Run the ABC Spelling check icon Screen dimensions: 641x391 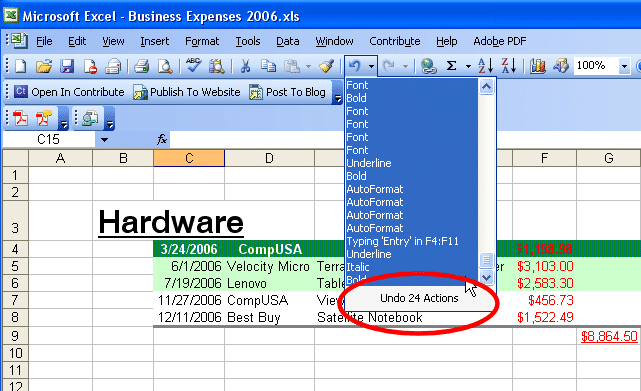point(193,65)
